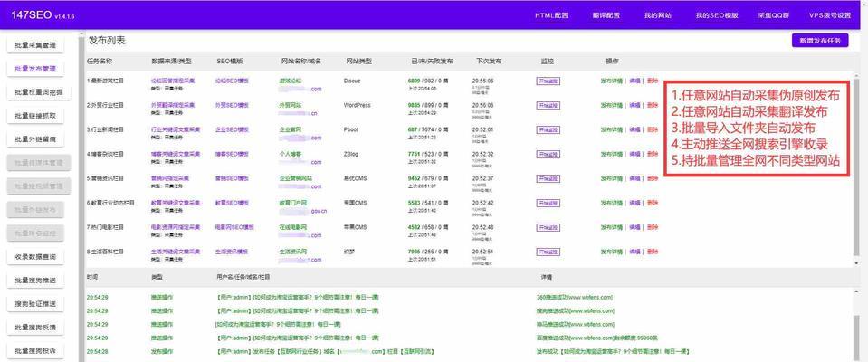Screen dimensions: 868x362
Task: View 发布详情 for 行业新闻栏目 row
Action: (x=611, y=129)
